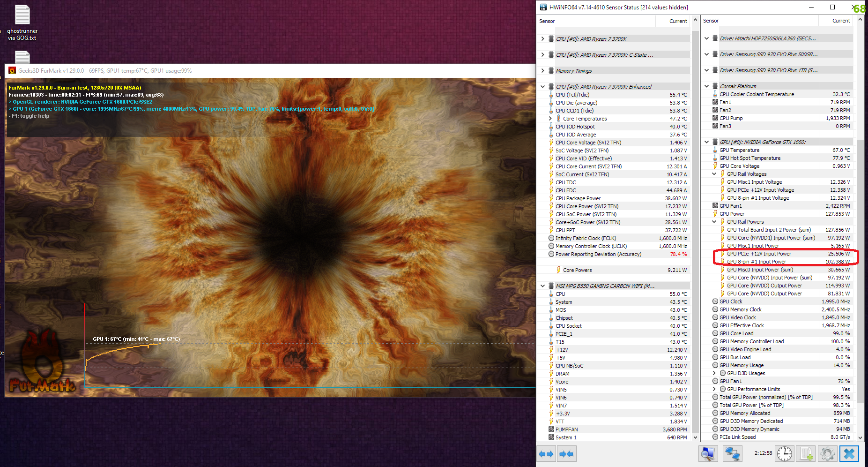Viewport: 868px width, 467px height.
Task: Click fan icon beside PUMPFAN
Action: (x=551, y=429)
